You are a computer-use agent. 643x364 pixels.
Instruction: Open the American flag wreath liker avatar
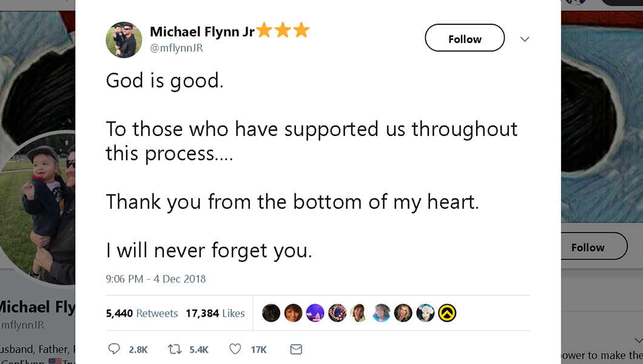(337, 313)
